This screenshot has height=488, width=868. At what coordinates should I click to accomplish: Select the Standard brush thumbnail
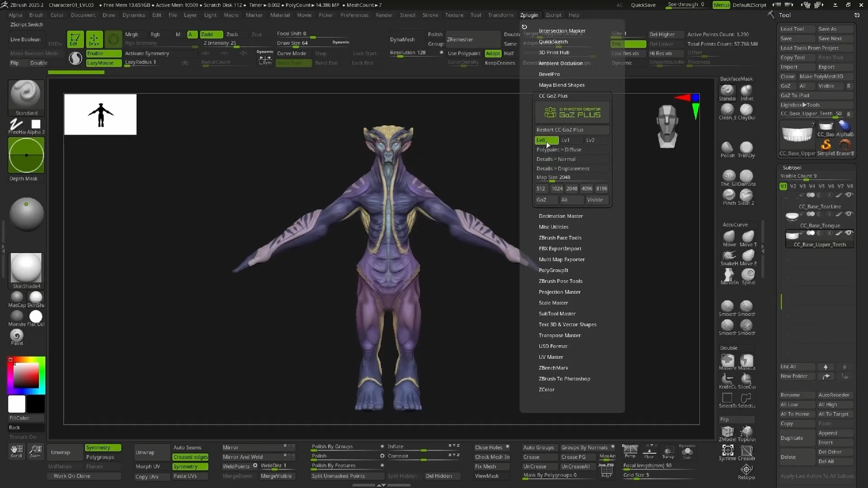(26, 94)
